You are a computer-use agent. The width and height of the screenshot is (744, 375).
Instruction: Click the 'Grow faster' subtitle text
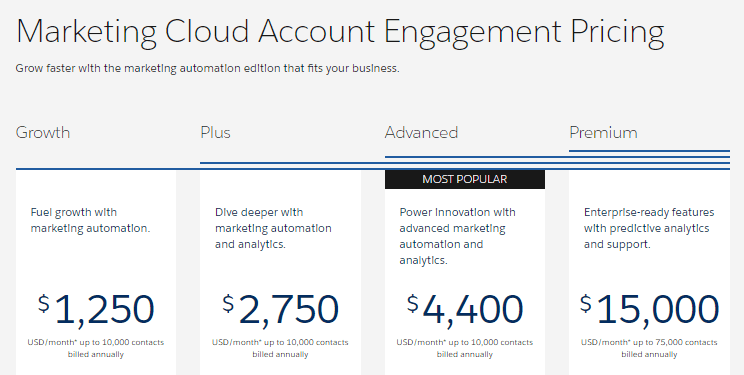click(207, 68)
